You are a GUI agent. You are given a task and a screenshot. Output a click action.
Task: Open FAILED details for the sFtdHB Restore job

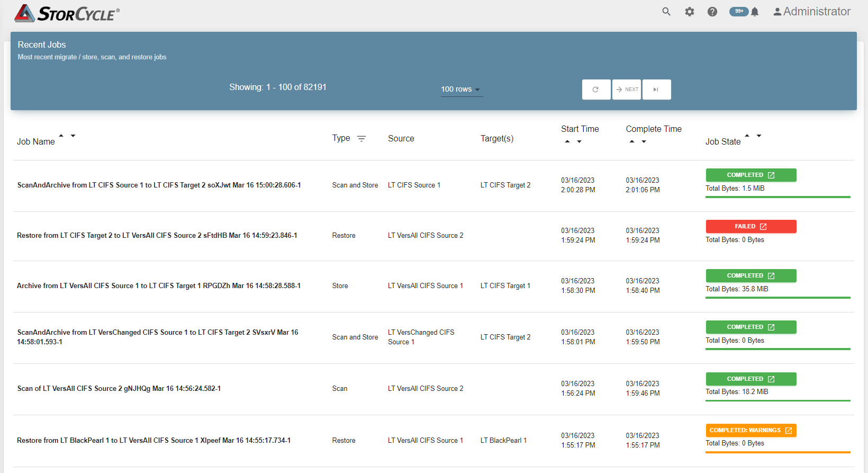(751, 226)
